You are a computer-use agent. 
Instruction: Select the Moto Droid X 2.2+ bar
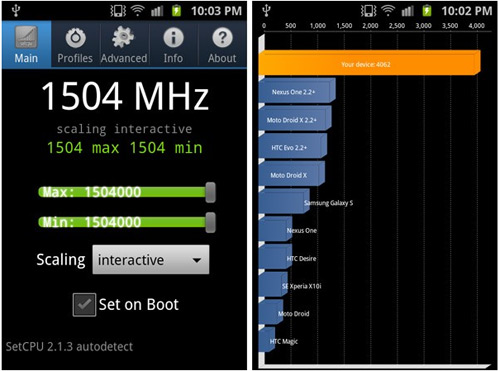click(295, 118)
